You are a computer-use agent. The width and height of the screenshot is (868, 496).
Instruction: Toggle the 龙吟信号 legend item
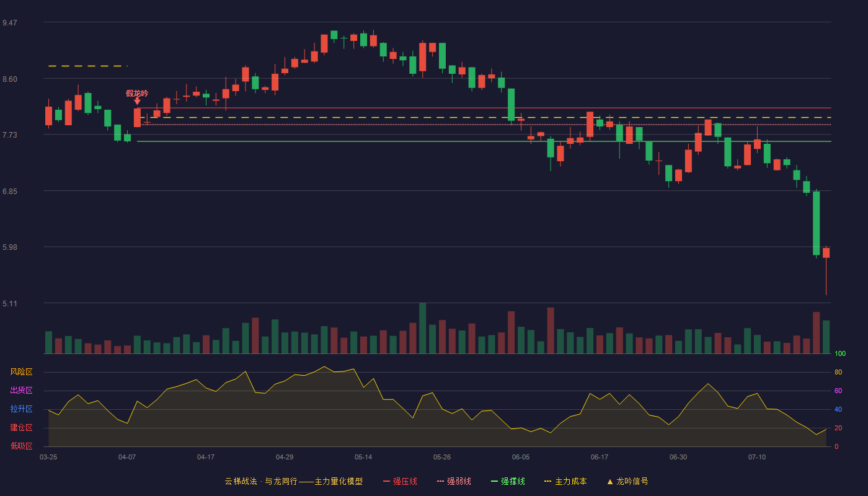click(x=627, y=481)
